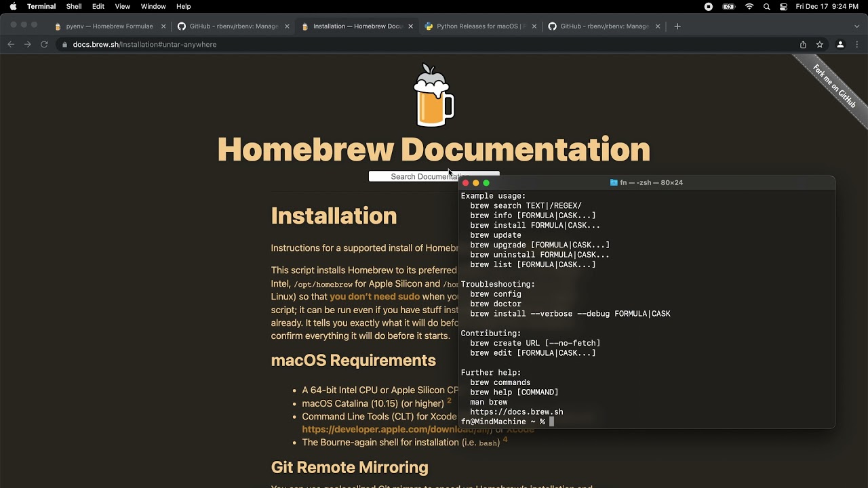Viewport: 868px width, 488px height.
Task: Zoom the terminal window
Action: pyautogui.click(x=486, y=183)
